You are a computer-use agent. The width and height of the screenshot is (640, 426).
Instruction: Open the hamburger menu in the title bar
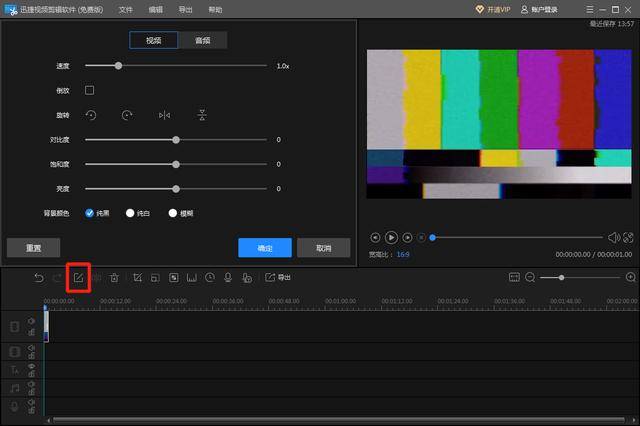click(x=590, y=9)
